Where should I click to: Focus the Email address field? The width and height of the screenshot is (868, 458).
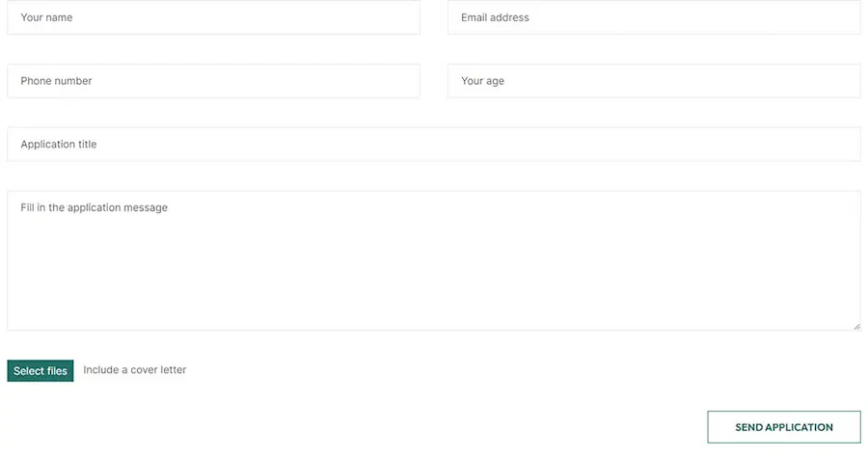click(653, 17)
